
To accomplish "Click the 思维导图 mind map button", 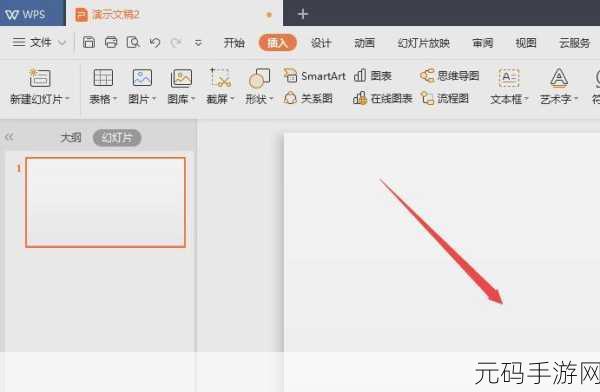I will [x=450, y=76].
